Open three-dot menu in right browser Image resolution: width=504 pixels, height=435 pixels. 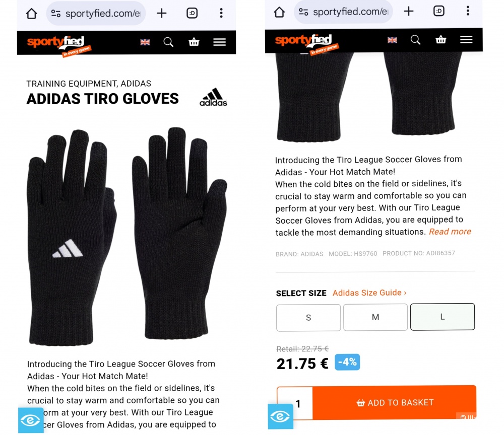468,11
